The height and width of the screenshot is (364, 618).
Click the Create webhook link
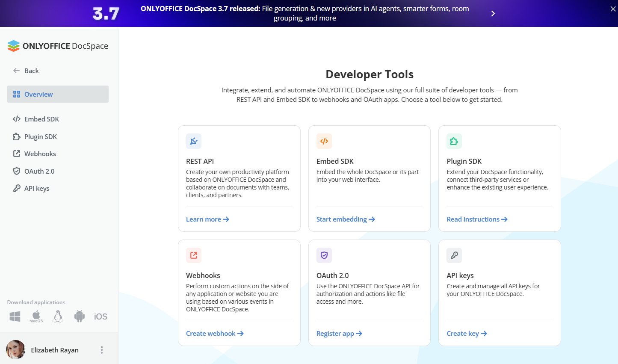pos(215,334)
